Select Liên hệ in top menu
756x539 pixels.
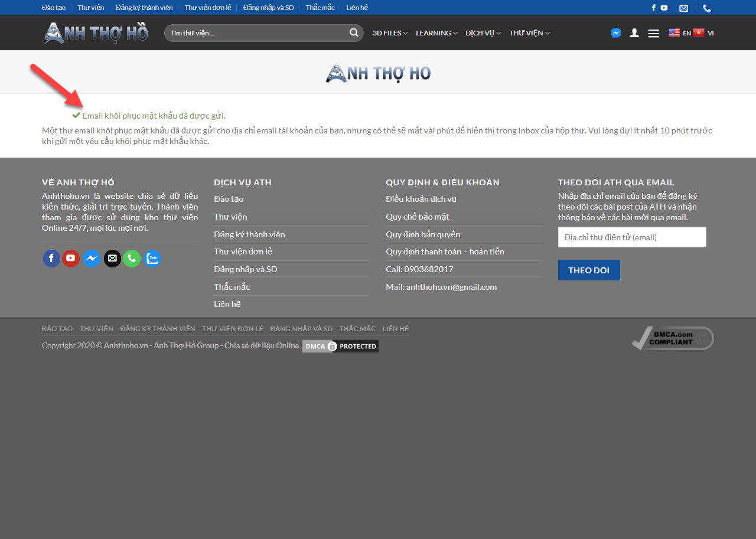tap(357, 8)
